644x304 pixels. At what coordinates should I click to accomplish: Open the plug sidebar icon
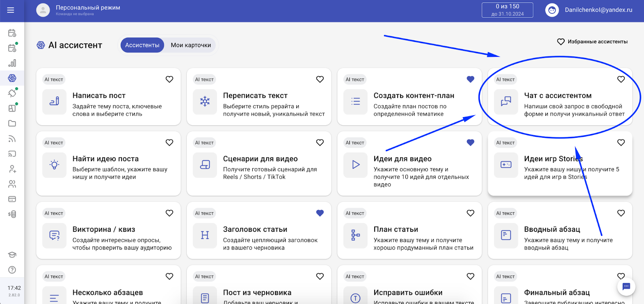click(12, 93)
